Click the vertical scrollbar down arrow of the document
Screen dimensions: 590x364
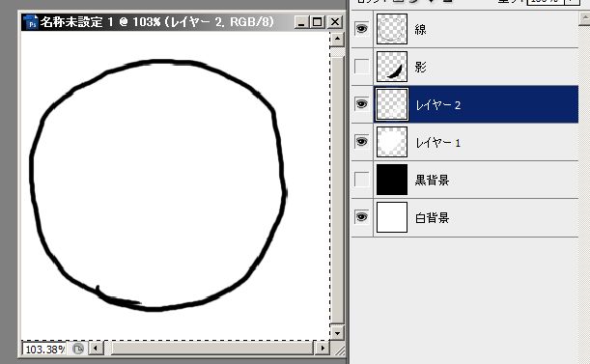point(337,332)
